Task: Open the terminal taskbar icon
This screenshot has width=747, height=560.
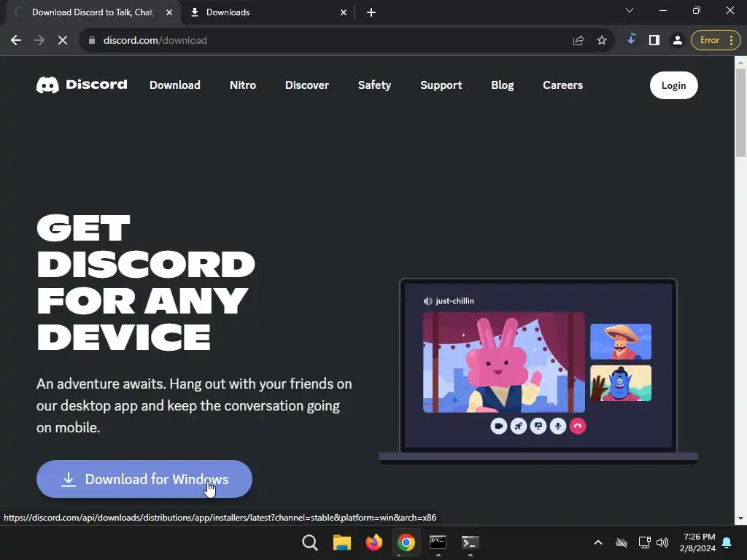Action: tap(471, 542)
